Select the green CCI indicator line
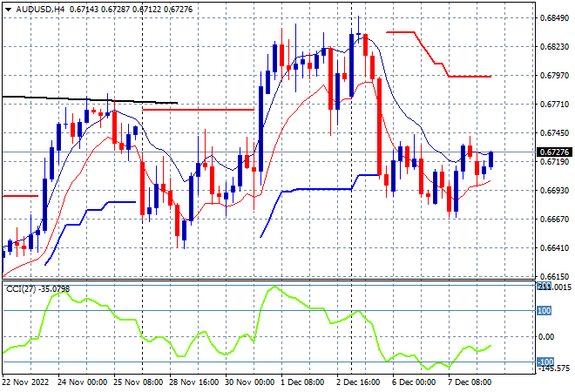 point(247,328)
